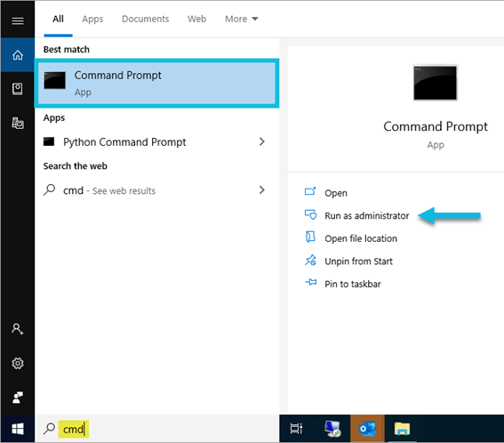
Task: Expand the More dropdown
Action: 242,19
